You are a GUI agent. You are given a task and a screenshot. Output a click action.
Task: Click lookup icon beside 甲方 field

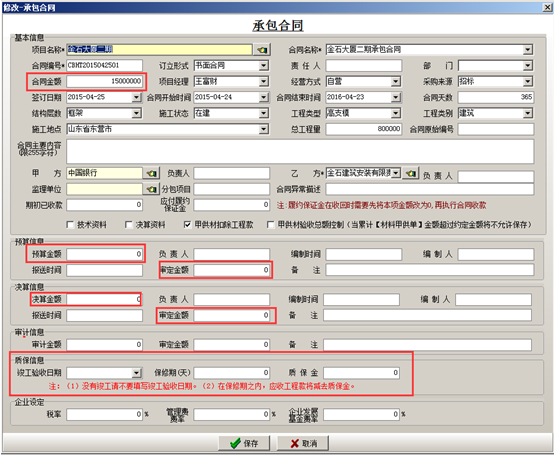pyautogui.click(x=152, y=173)
